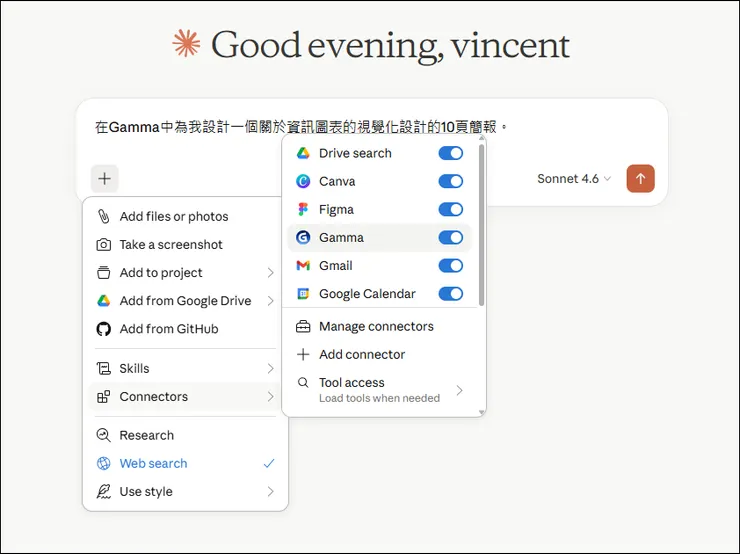Click the plus attachment button
Screen dimensions: 740x554
104,178
